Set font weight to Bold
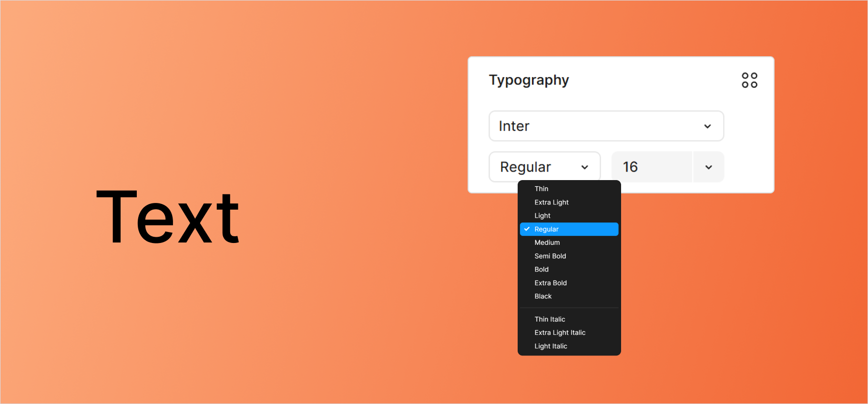Image resolution: width=868 pixels, height=404 pixels. [541, 270]
